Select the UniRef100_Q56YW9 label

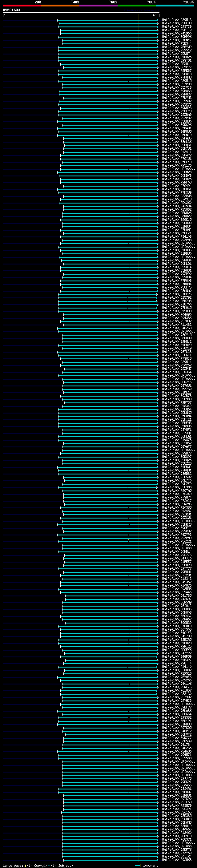176,47
